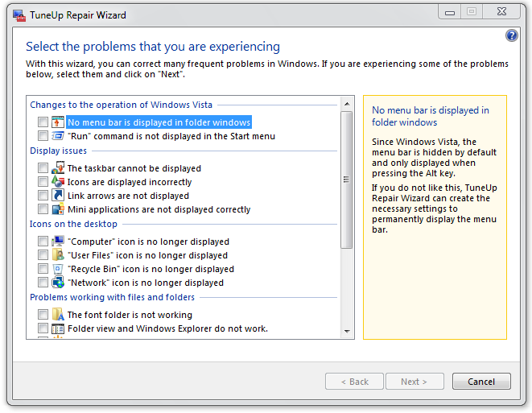Click the Recycle Bin icon
Screen dimensions: 532x413
[58, 269]
